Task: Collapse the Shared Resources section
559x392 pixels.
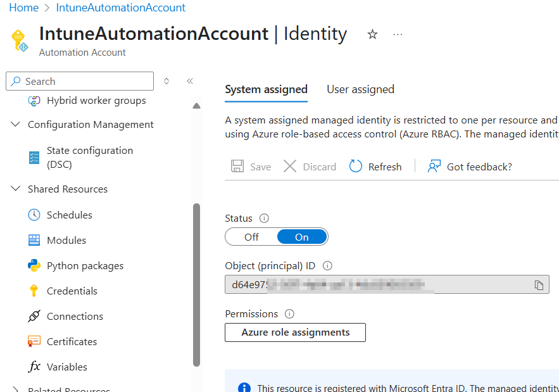Action: tap(16, 189)
